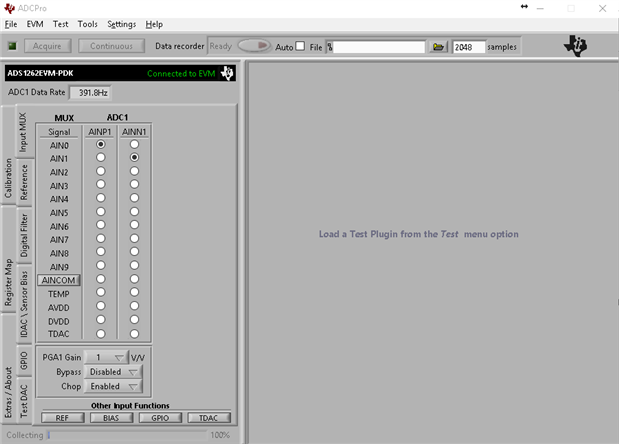619x444 pixels.
Task: Switch to the Input MUX tab
Action: point(23,132)
